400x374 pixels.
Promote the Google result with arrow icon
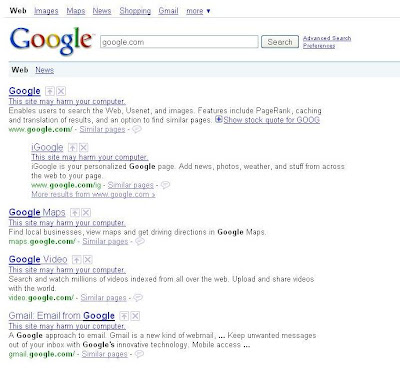pyautogui.click(x=50, y=91)
